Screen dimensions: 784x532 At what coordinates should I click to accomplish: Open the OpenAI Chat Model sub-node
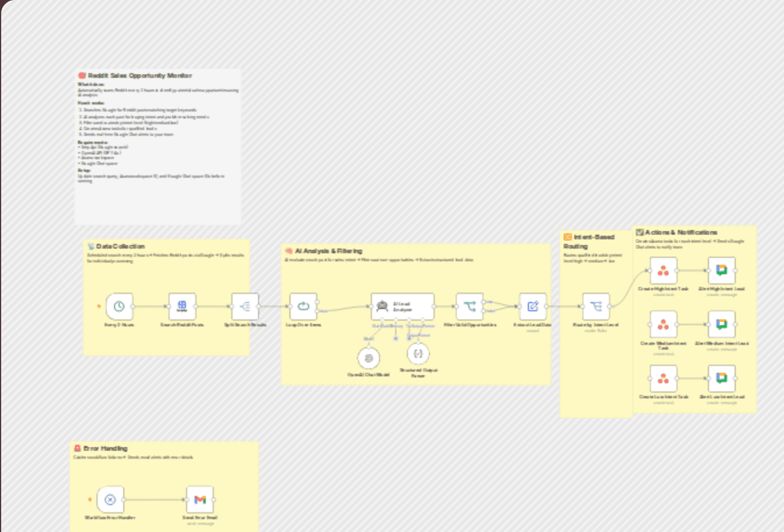(368, 358)
